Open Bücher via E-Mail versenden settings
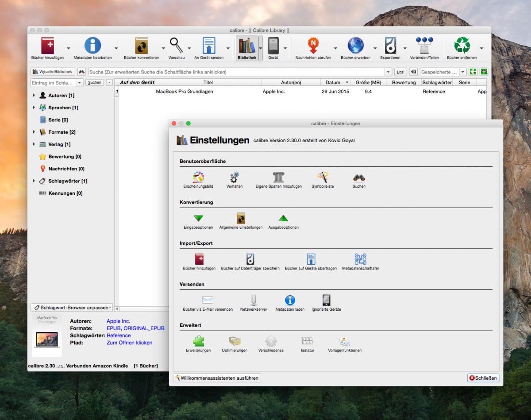Screen dimensions: 531x420 tap(208, 300)
